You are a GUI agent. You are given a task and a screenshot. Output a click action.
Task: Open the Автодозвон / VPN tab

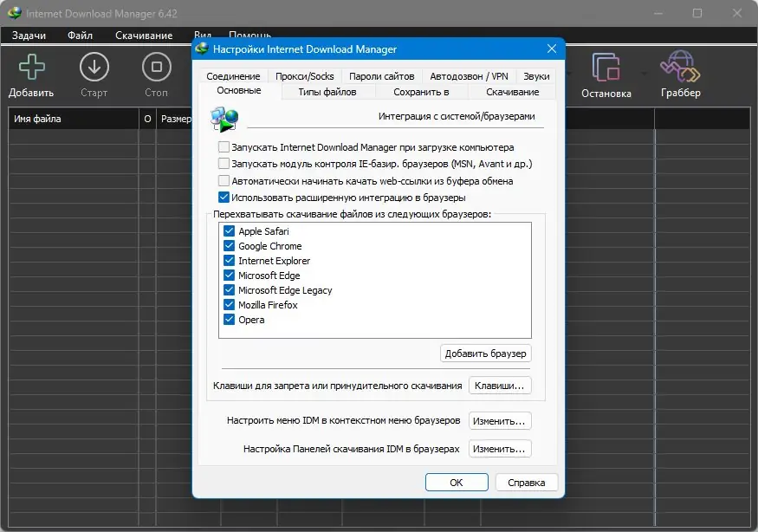point(469,76)
